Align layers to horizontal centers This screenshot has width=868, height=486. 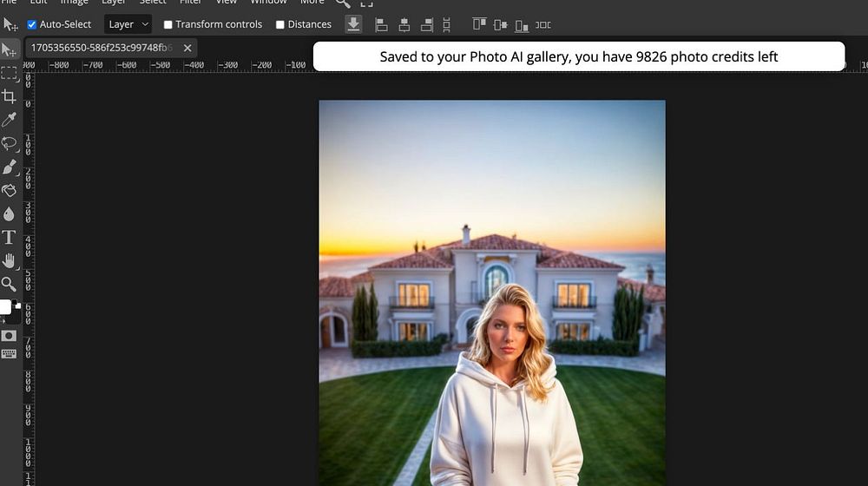tap(404, 25)
